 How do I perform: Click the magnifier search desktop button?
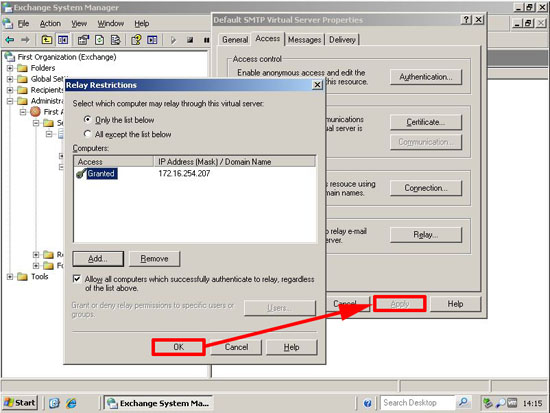coord(463,402)
